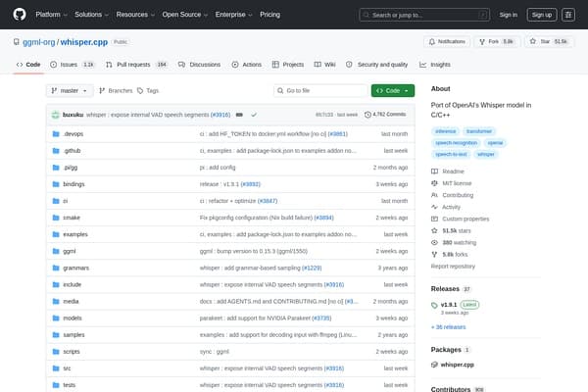Open the tests folder
This screenshot has width=588, height=392.
pos(69,385)
